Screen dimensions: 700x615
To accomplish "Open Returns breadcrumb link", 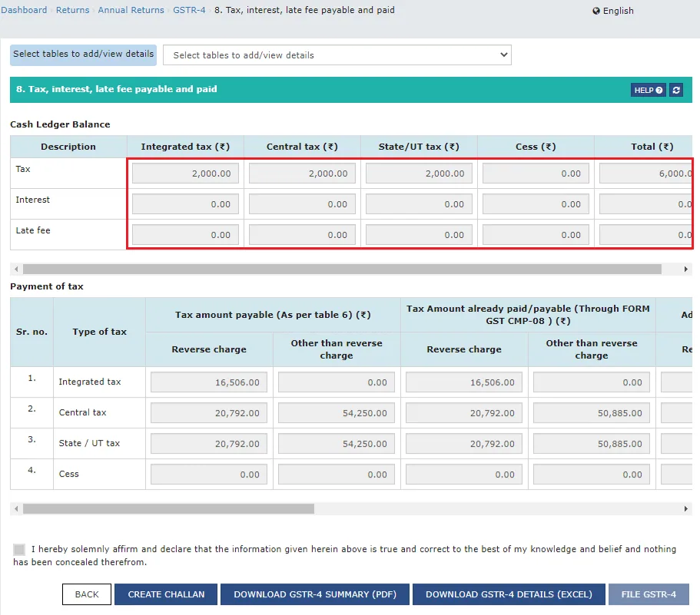I will 72,10.
